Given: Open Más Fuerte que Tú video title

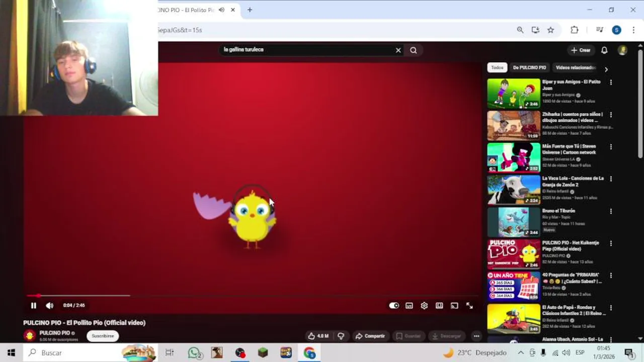Looking at the screenshot, I should point(569,149).
